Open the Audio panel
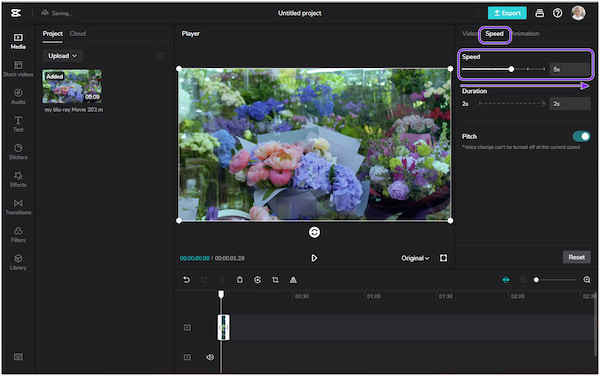The height and width of the screenshot is (376, 600). point(18,96)
